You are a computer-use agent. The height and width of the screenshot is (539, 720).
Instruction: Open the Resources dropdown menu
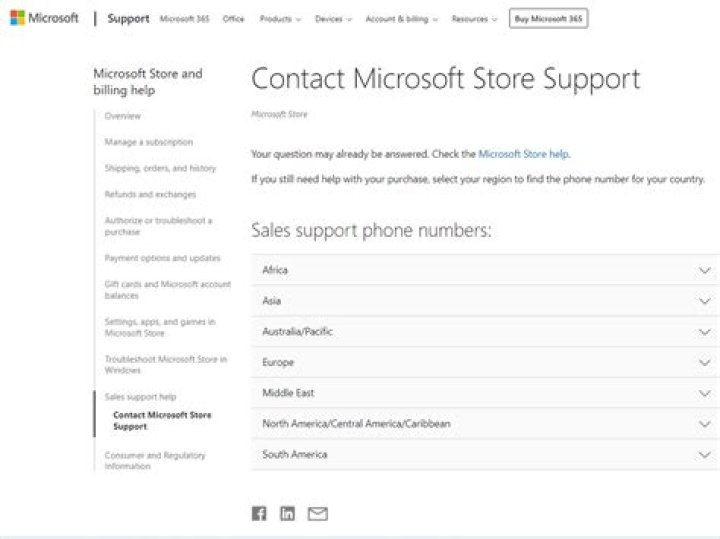[x=474, y=19]
